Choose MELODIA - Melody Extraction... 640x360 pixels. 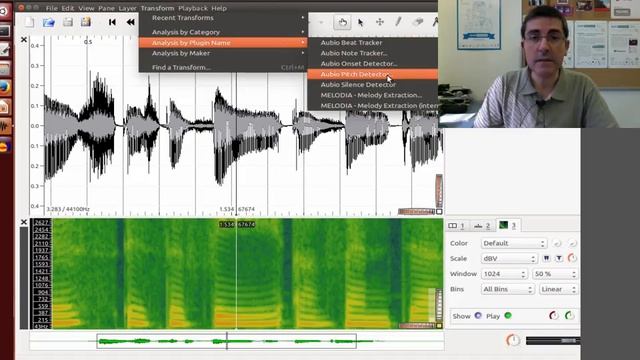click(x=373, y=95)
